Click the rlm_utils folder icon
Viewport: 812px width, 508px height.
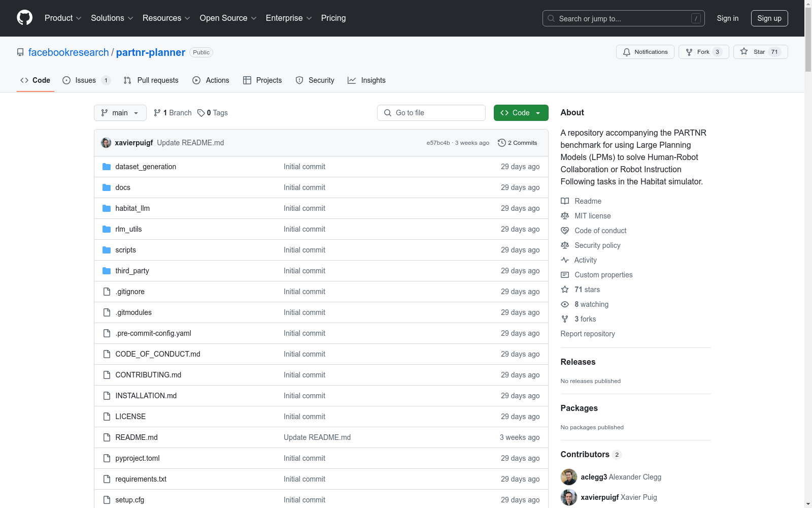pos(107,229)
